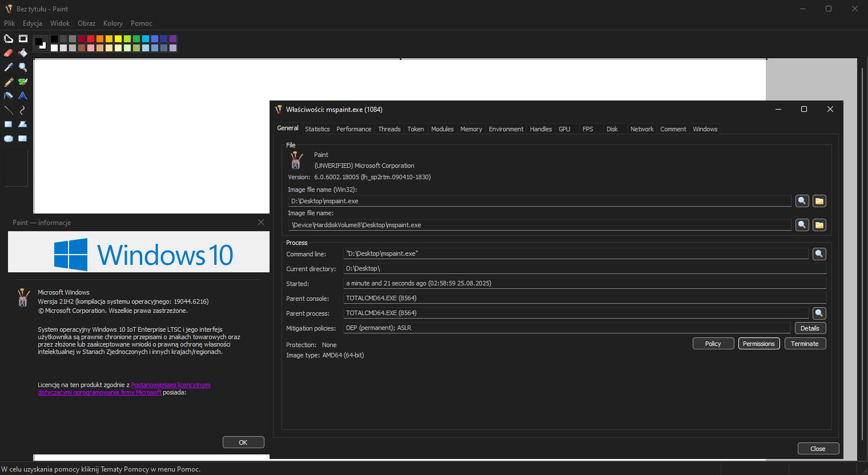Open the Plik menu
Image resolution: width=868 pixels, height=475 pixels.
click(x=10, y=23)
